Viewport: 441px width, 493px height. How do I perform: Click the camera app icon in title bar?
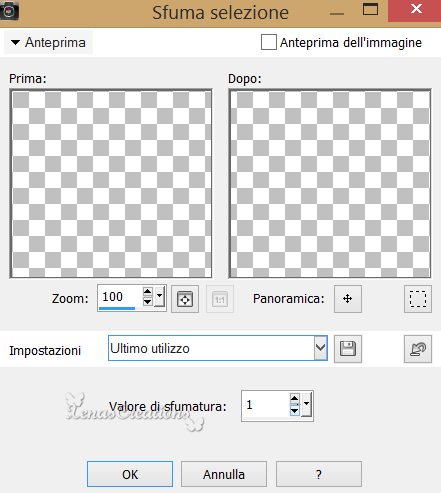9,11
